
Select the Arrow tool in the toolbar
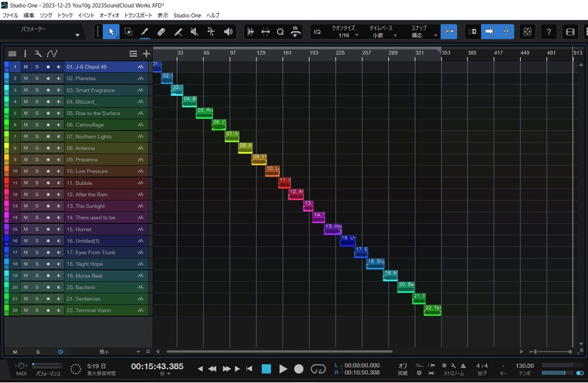[110, 32]
